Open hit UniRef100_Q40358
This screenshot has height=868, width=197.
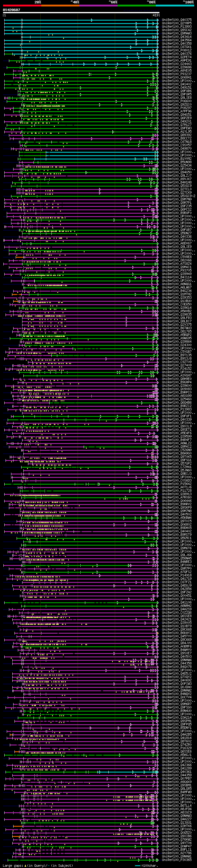(177, 43)
